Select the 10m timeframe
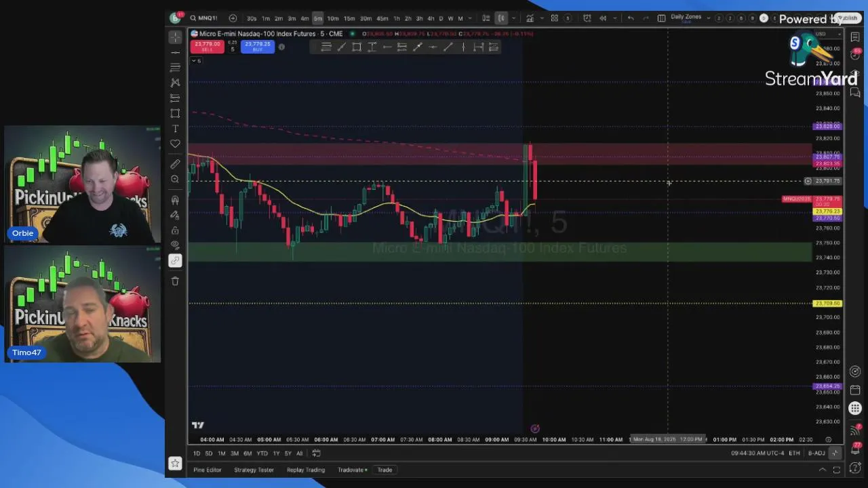The height and width of the screenshot is (488, 868). coord(332,18)
